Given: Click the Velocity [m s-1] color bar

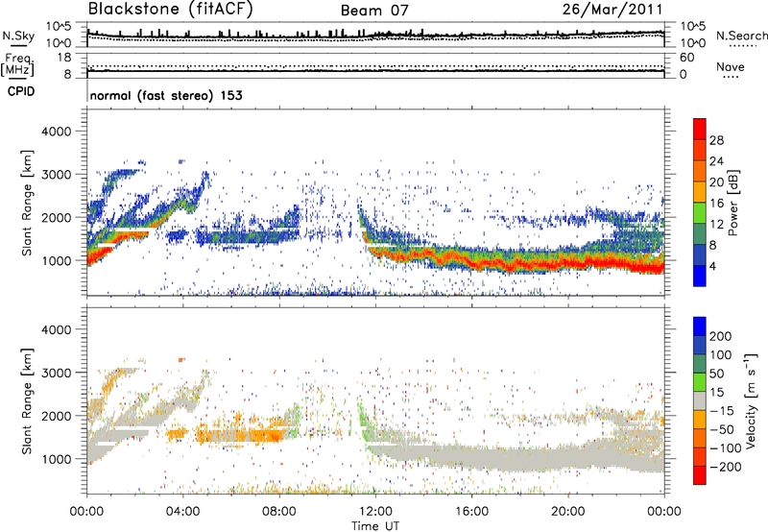Looking at the screenshot, I should click(700, 400).
